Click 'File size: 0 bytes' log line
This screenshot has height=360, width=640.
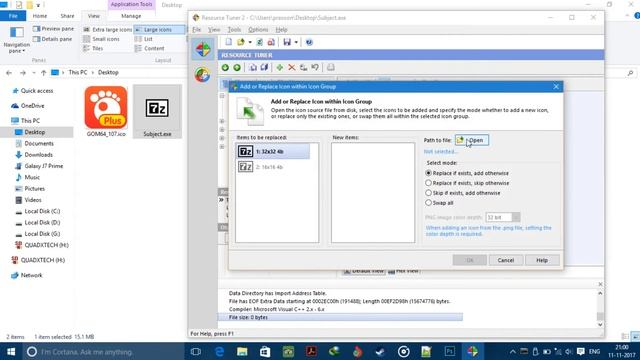point(340,317)
